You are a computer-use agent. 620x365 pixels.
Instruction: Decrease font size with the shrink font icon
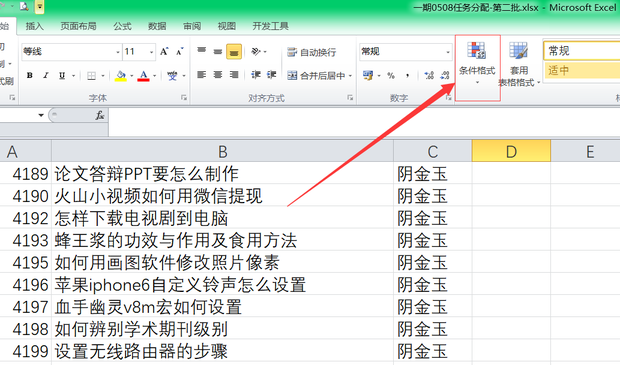tap(180, 51)
